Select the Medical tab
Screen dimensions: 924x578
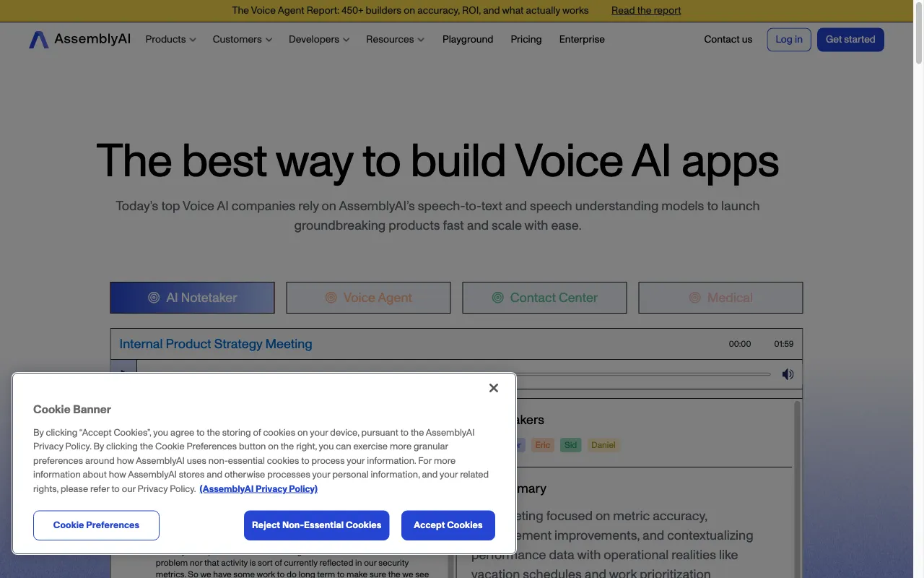pos(720,298)
